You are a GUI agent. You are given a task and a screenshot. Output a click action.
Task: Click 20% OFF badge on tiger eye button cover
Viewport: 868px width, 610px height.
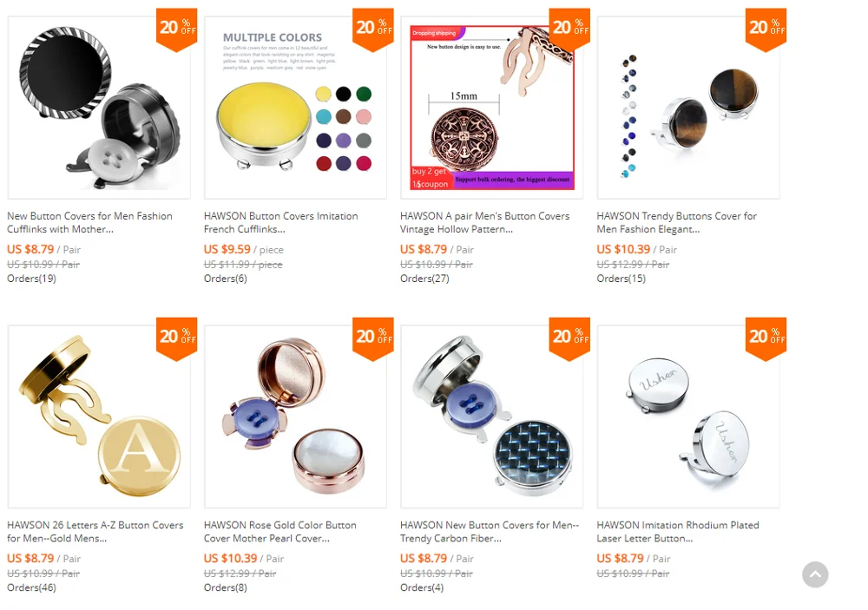pyautogui.click(x=766, y=30)
